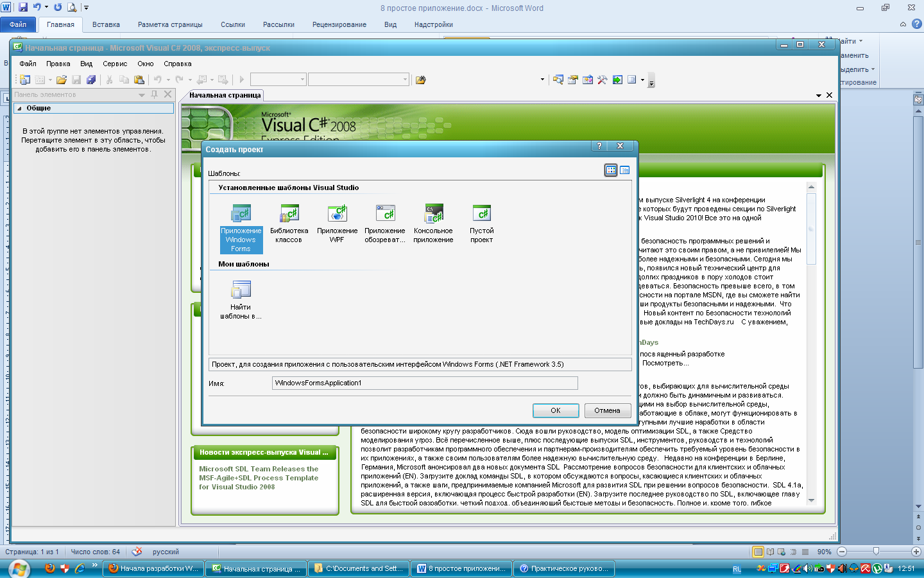Choose the Пустой проект template

tap(481, 224)
